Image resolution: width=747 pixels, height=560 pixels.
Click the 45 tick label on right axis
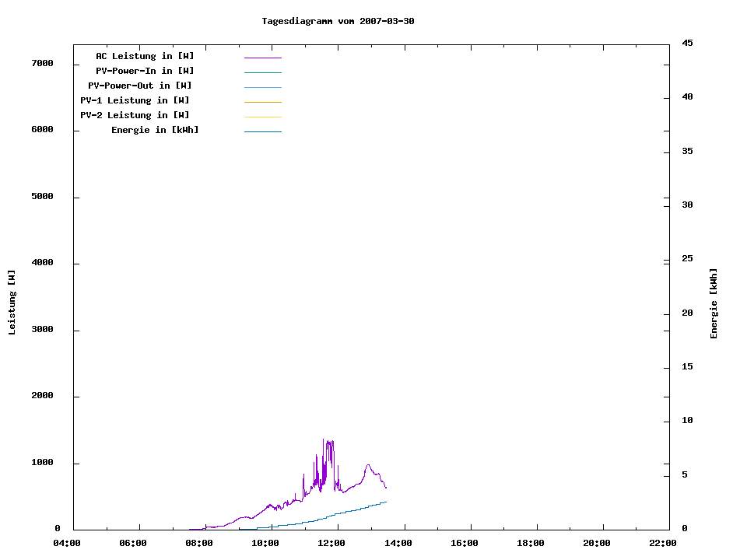pos(687,43)
